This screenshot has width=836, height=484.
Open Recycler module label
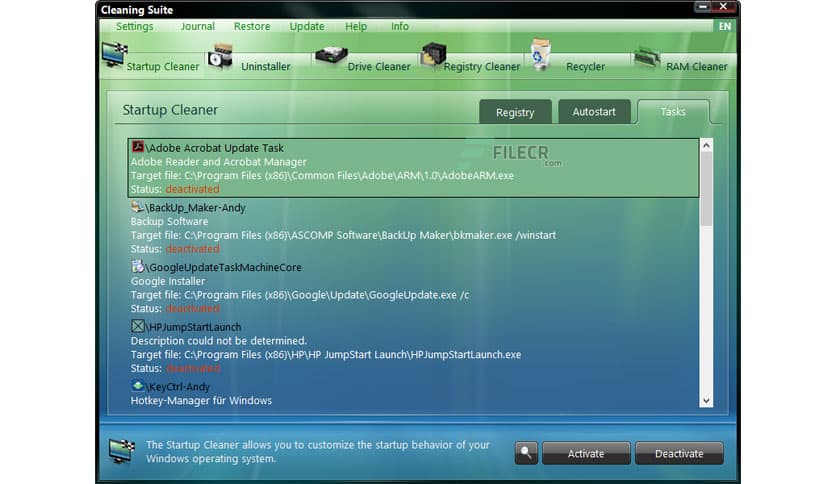point(585,67)
